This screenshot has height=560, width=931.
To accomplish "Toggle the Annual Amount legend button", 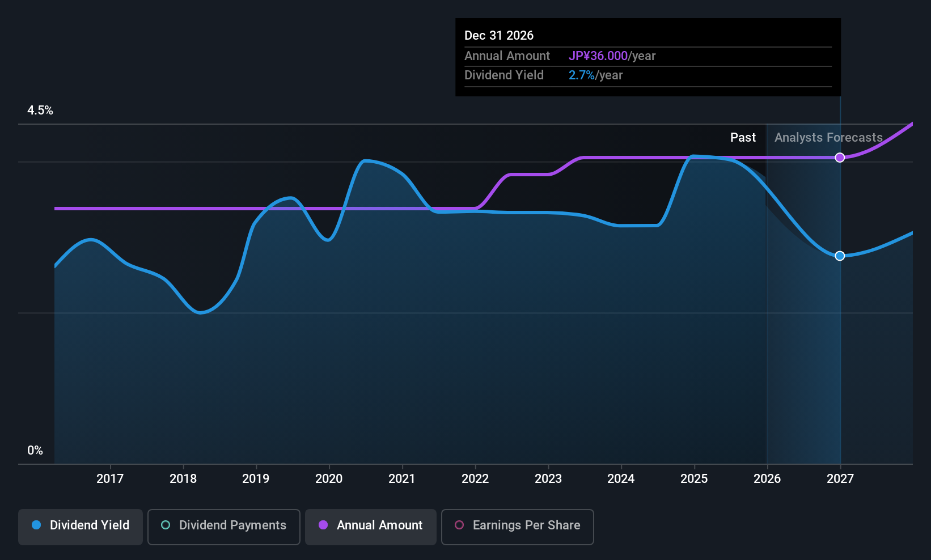I will click(371, 527).
